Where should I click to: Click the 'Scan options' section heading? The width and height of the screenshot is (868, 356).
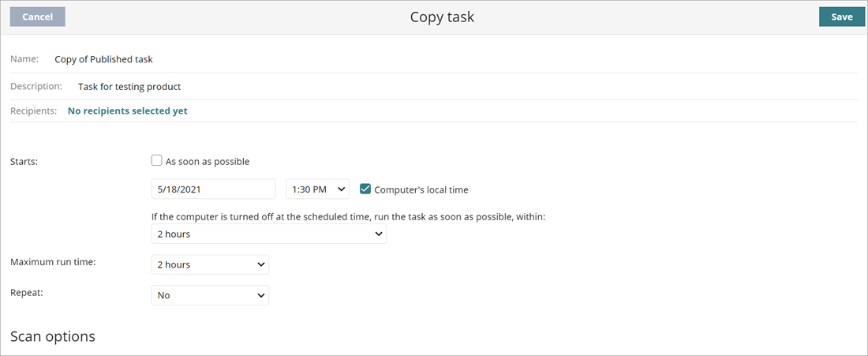53,336
